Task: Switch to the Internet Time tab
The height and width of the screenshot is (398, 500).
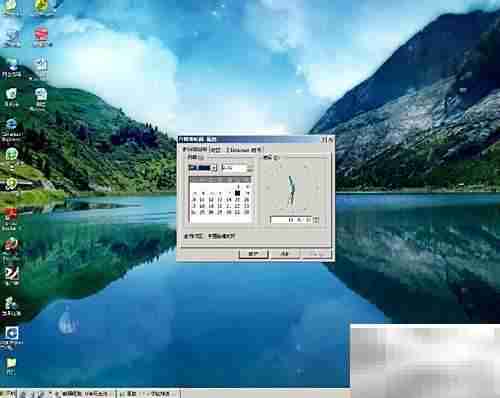Action: point(243,150)
